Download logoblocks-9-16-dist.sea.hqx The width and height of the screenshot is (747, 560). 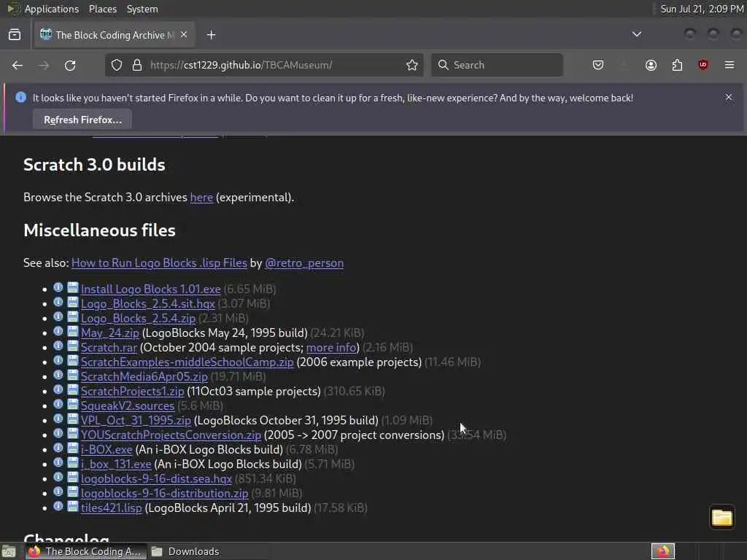(156, 478)
